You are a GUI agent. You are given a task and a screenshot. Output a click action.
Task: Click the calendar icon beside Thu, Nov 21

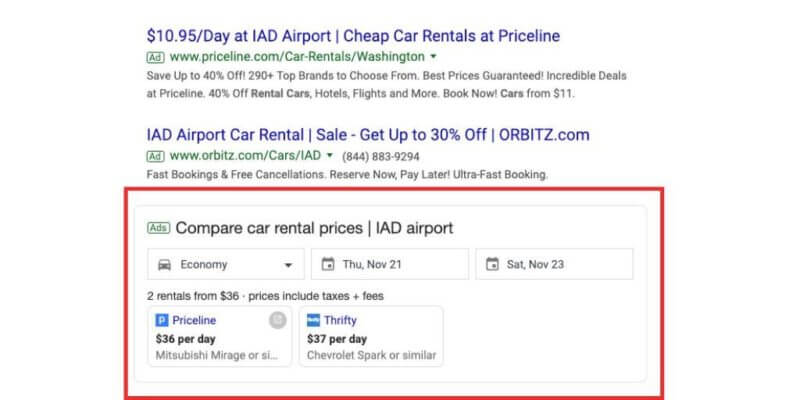pos(327,265)
